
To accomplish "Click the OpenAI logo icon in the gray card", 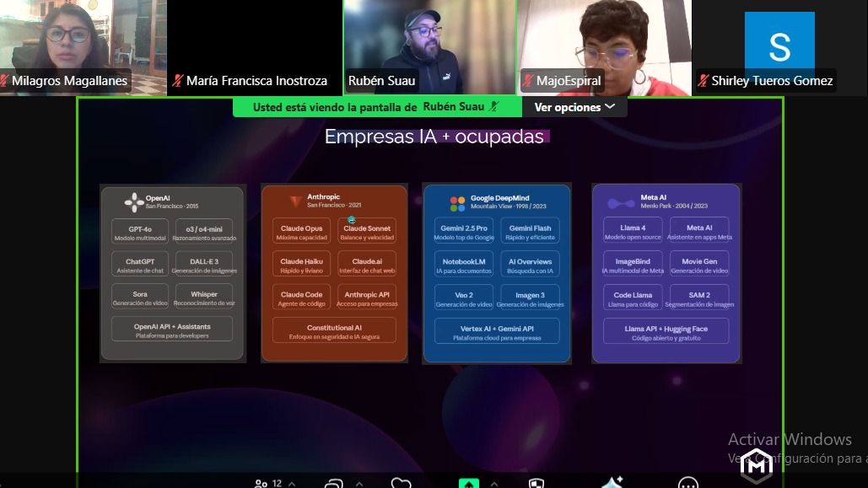I will pyautogui.click(x=134, y=202).
